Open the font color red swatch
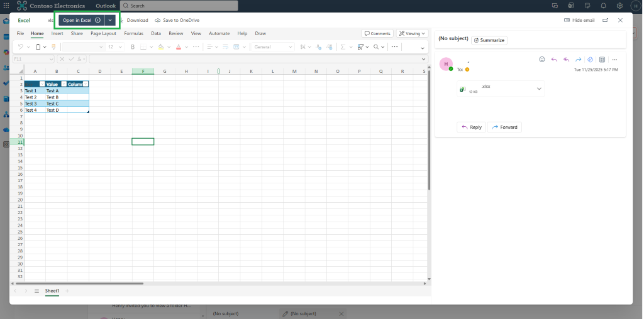 coord(178,47)
